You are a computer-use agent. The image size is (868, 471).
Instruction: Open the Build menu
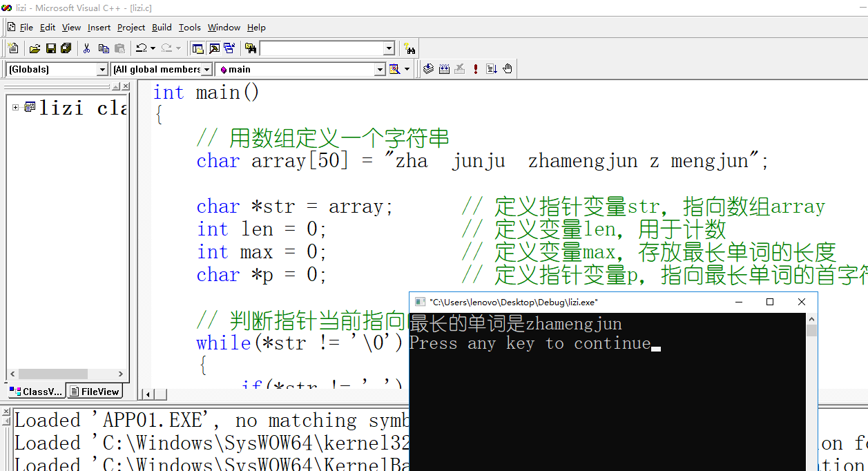click(x=162, y=28)
